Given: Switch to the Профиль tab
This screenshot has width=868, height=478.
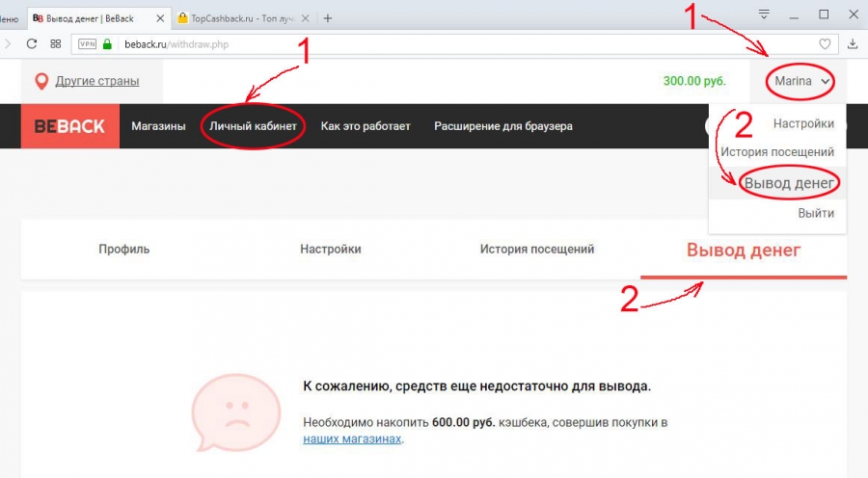Looking at the screenshot, I should 124,249.
